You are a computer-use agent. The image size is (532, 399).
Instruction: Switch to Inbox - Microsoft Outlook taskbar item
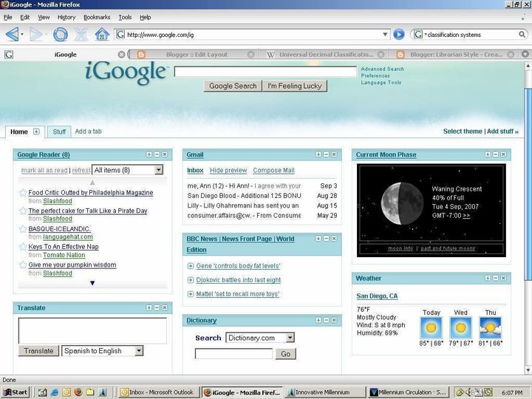[158, 392]
